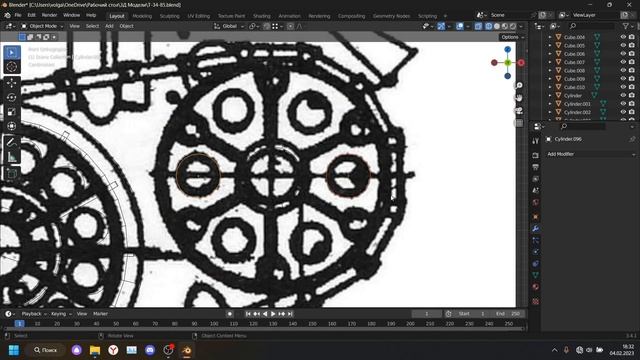This screenshot has width=640, height=360.
Task: Open the Add menu in viewport header
Action: tap(109, 26)
